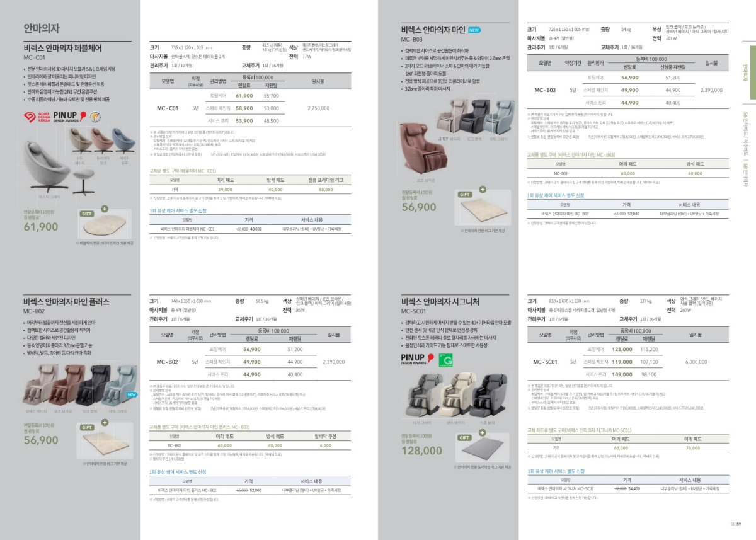Click the 40,500 방석 패드 price
Screen dimensions: 756x540
[x=275, y=189]
